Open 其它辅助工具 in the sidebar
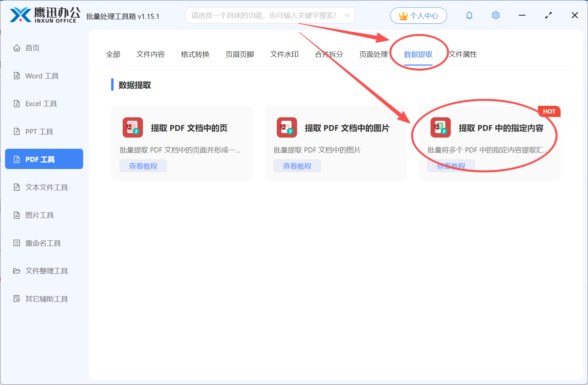The image size is (588, 385). (44, 299)
